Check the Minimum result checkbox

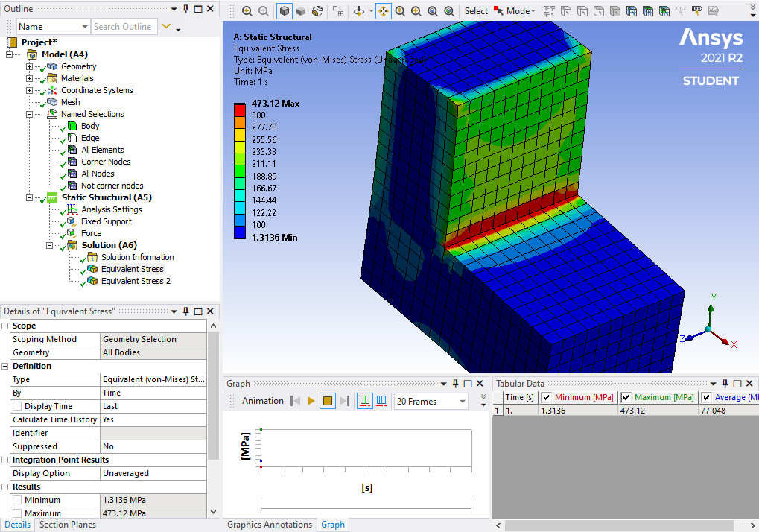[17, 500]
